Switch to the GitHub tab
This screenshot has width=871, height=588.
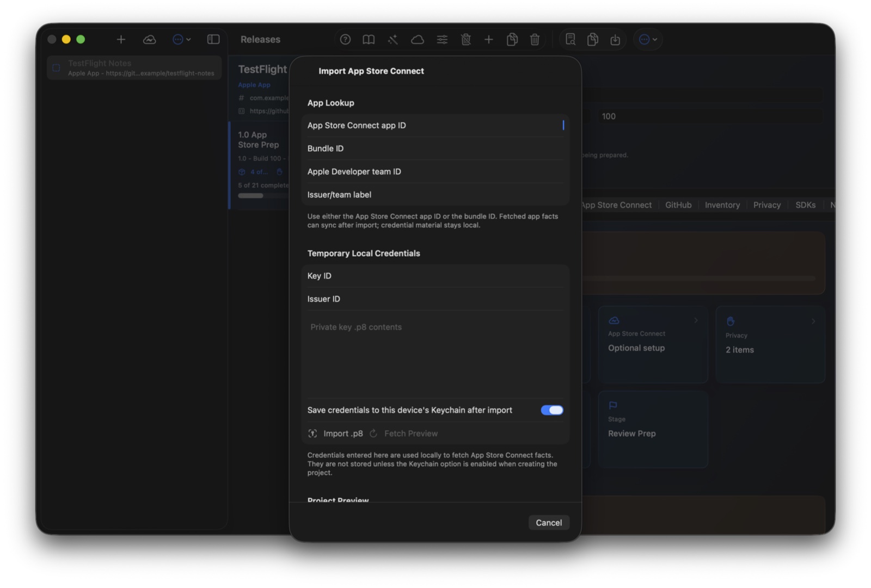[678, 205]
